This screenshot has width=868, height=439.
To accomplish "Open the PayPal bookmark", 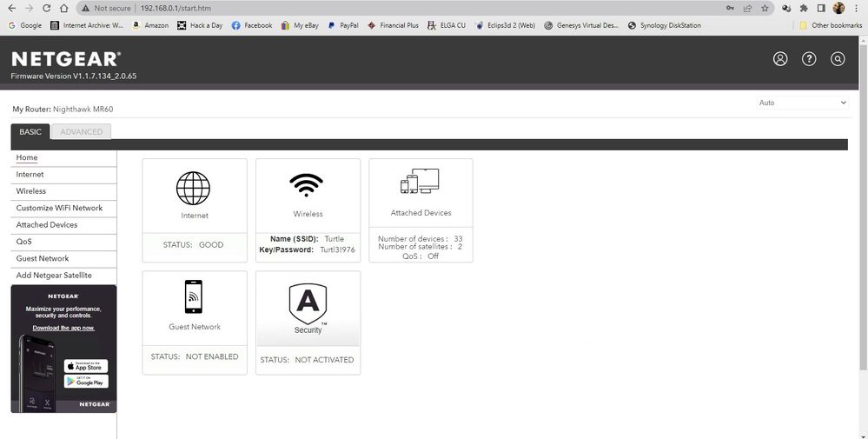I will pos(342,25).
